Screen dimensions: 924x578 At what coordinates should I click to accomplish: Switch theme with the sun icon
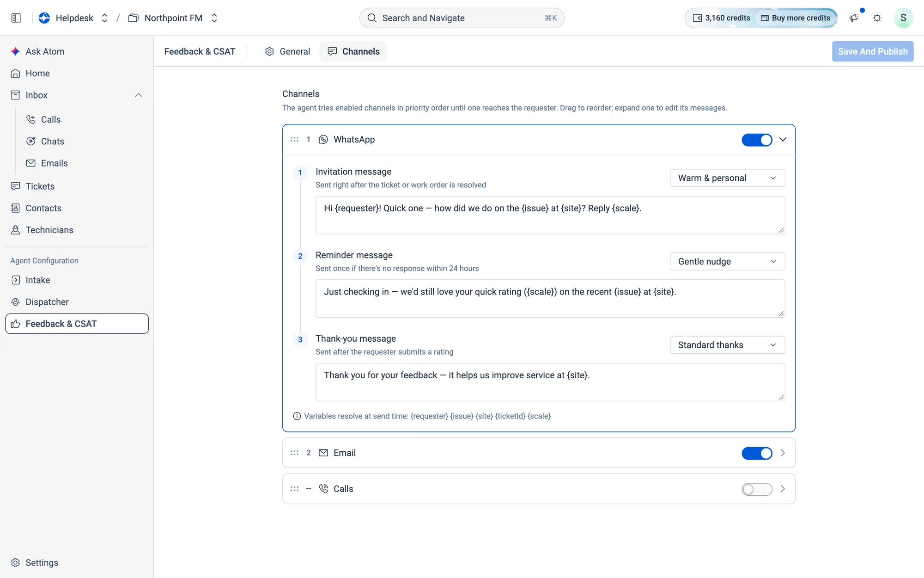877,18
